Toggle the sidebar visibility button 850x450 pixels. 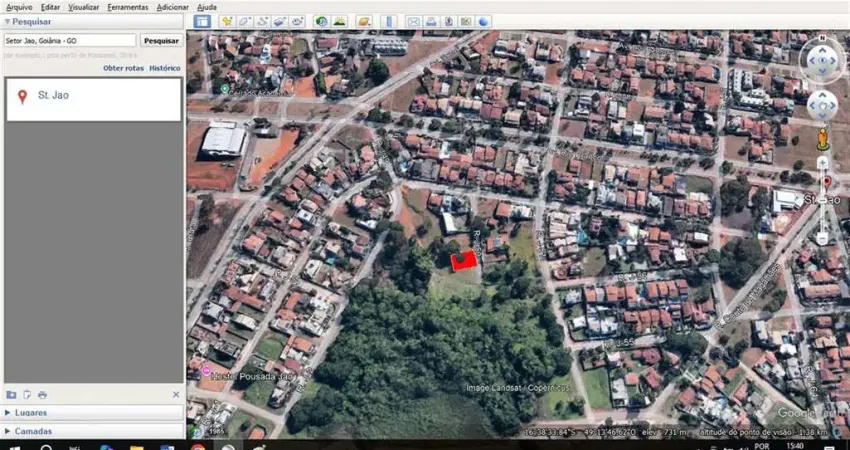(202, 21)
